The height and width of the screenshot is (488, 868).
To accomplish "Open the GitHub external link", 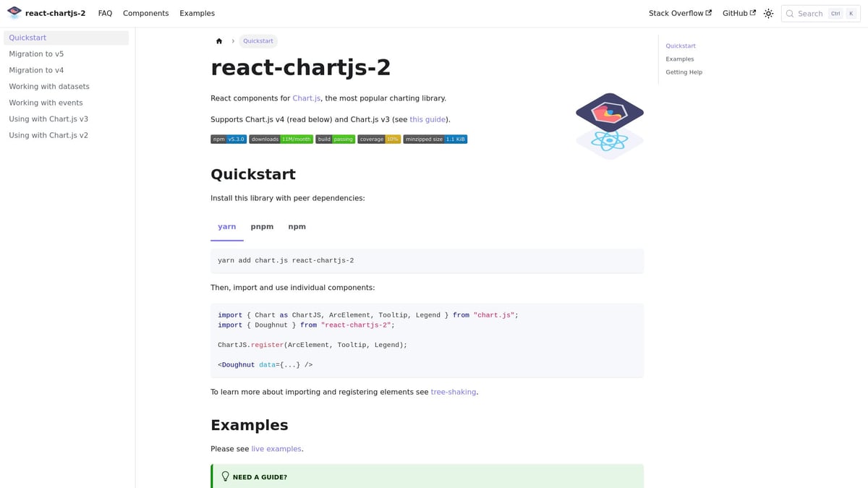I will tap(739, 14).
